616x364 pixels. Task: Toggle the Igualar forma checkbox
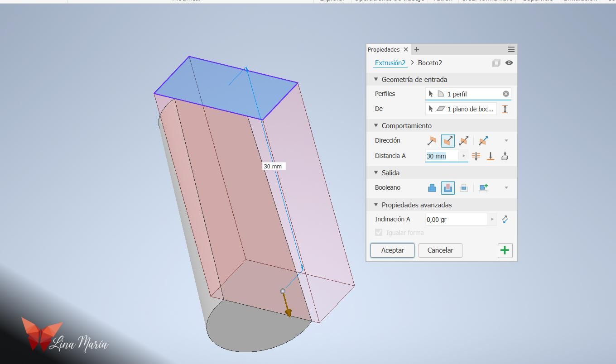click(379, 233)
